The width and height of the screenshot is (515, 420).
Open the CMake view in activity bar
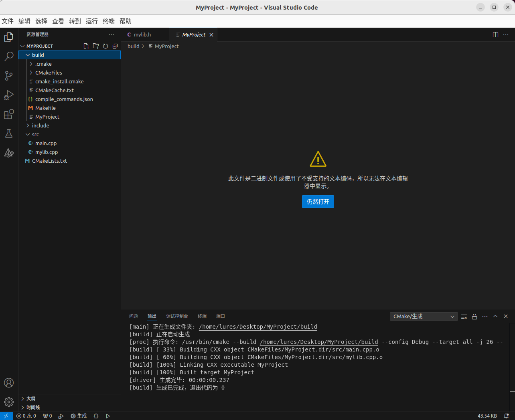click(x=9, y=153)
